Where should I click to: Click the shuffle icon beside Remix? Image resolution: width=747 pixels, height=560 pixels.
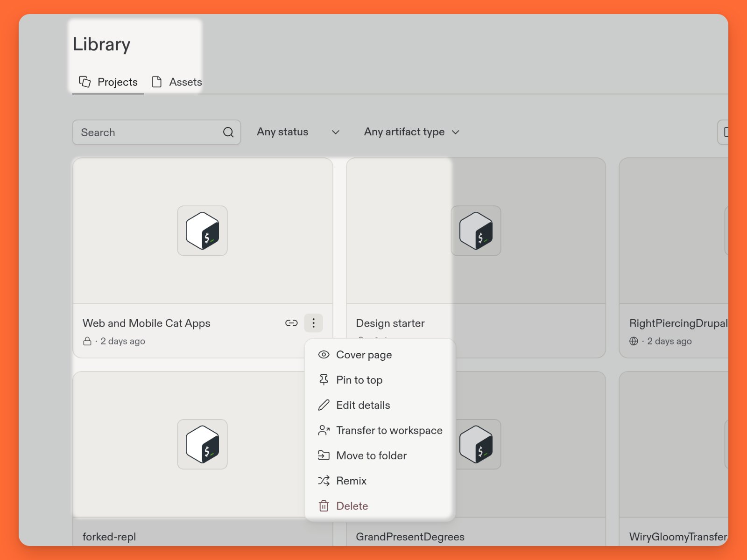pyautogui.click(x=324, y=481)
